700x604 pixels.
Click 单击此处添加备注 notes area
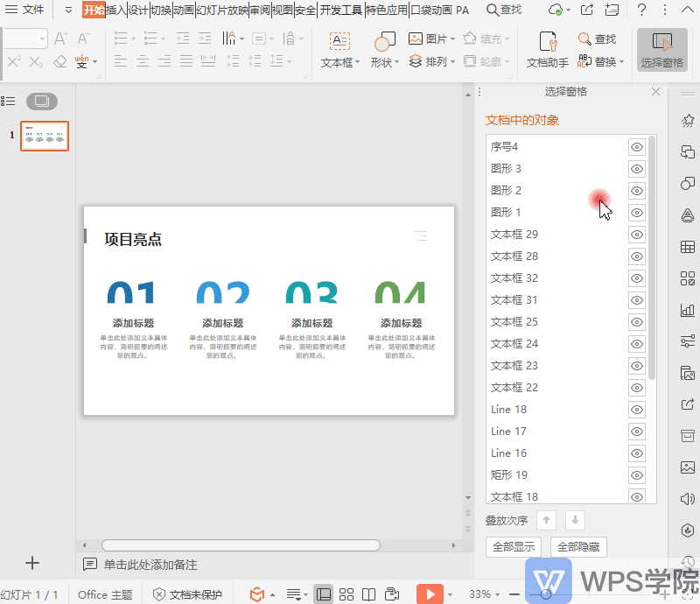(150, 565)
